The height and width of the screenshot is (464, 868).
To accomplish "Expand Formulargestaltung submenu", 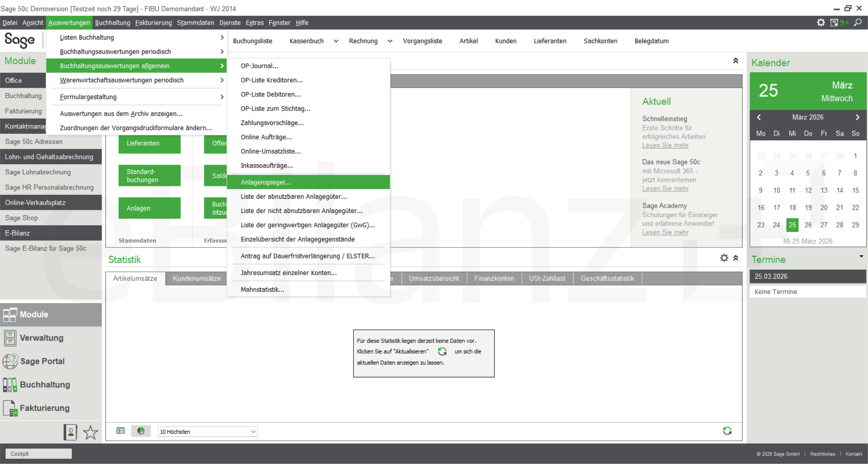I will click(136, 97).
